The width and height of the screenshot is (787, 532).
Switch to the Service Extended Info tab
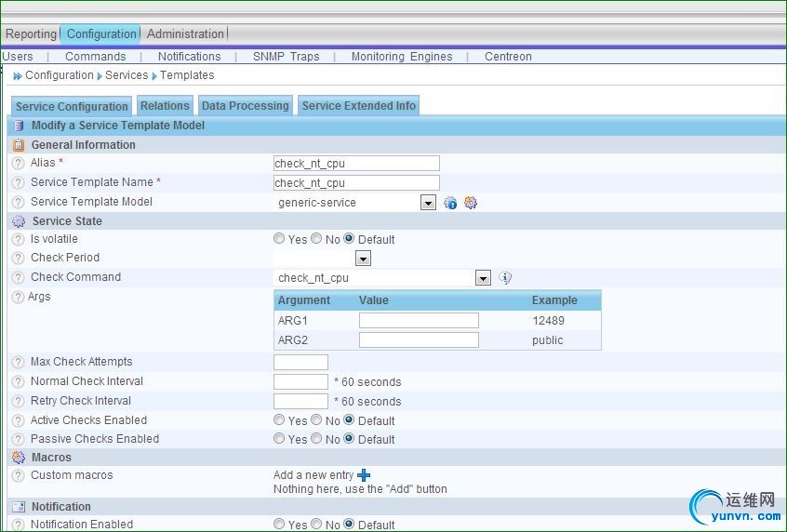click(x=358, y=106)
